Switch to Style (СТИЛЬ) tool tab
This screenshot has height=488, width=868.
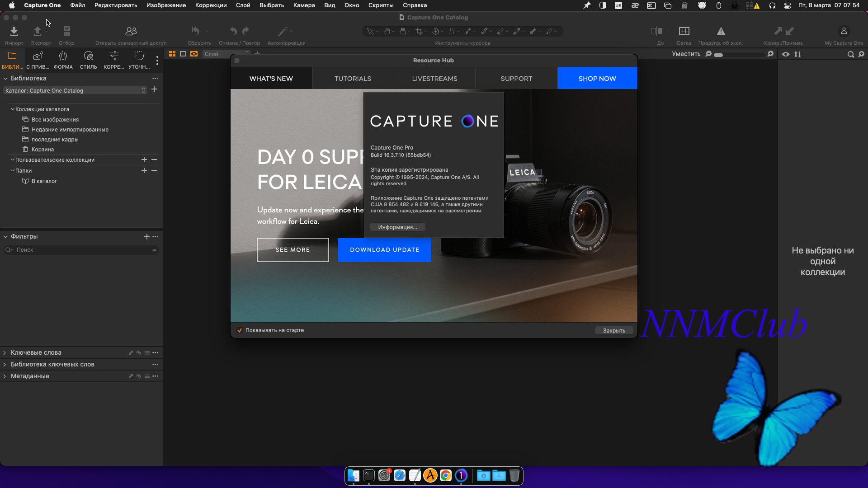[89, 60]
